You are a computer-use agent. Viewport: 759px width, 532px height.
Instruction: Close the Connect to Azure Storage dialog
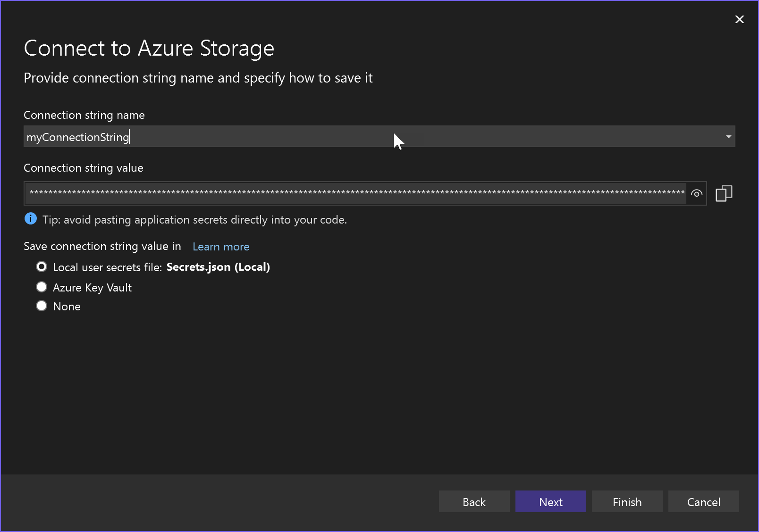point(740,19)
